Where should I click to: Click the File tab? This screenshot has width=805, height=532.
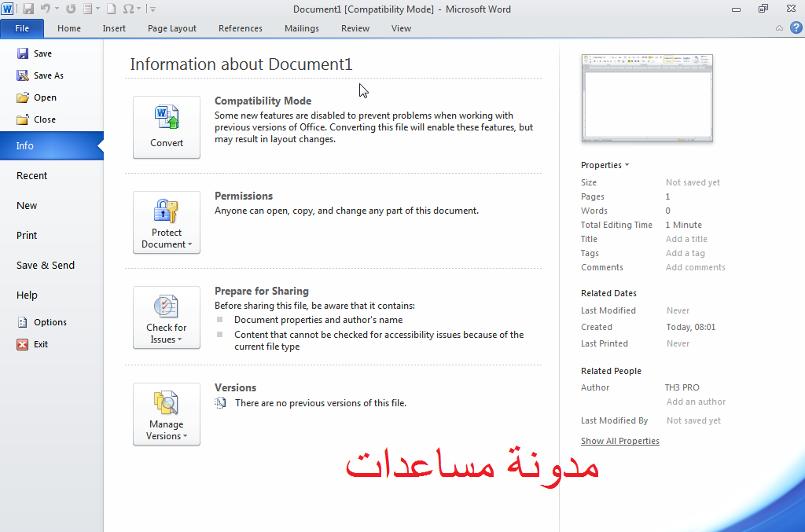(22, 28)
